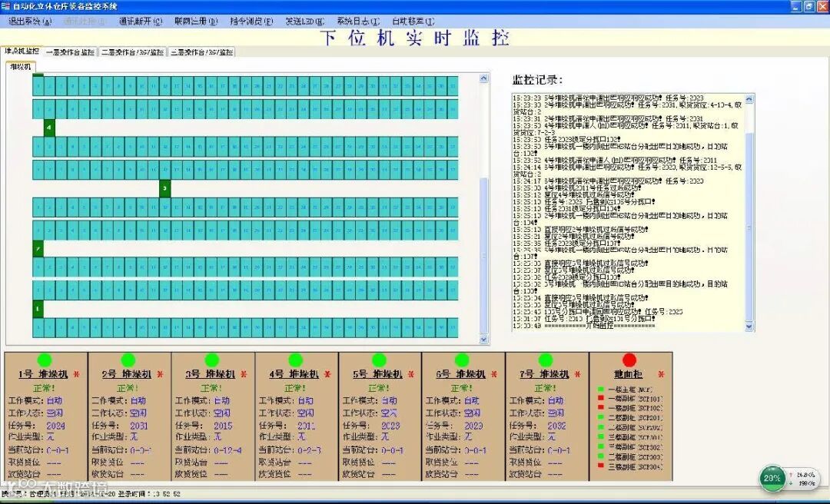Click the green status light of 4号堆垛机
Image resolution: width=830 pixels, height=504 pixels.
[295, 360]
